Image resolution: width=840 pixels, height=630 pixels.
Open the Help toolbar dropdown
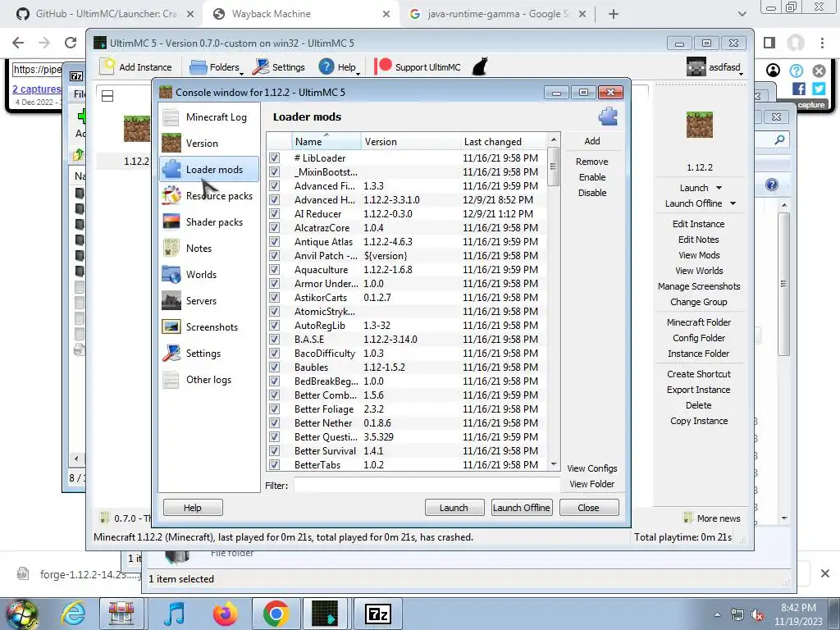point(339,67)
